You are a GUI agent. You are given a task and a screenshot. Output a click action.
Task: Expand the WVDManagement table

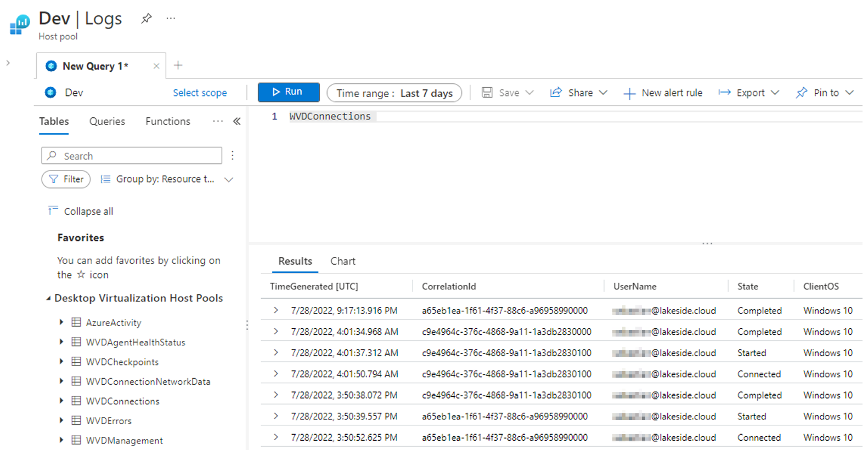tap(61, 440)
